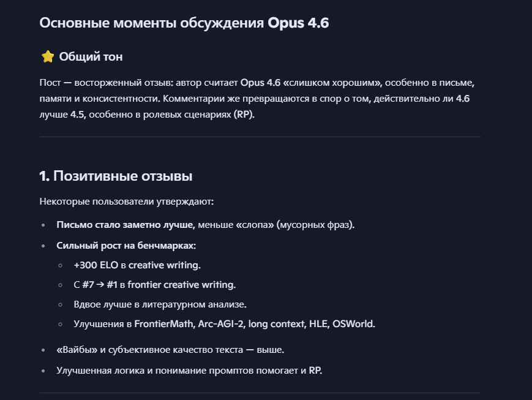Image resolution: width=532 pixels, height=400 pixels.
Task: Click the FrontierMath text in improvements line
Action: coord(163,324)
